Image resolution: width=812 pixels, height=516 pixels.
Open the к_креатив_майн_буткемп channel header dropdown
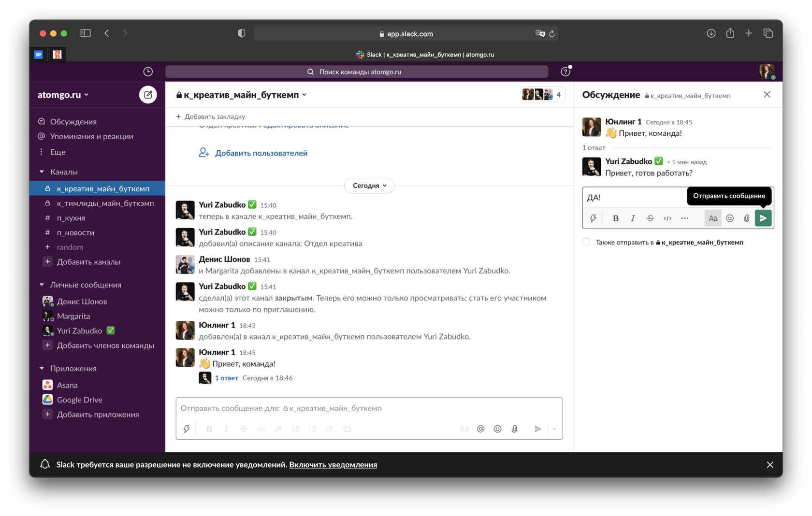241,95
